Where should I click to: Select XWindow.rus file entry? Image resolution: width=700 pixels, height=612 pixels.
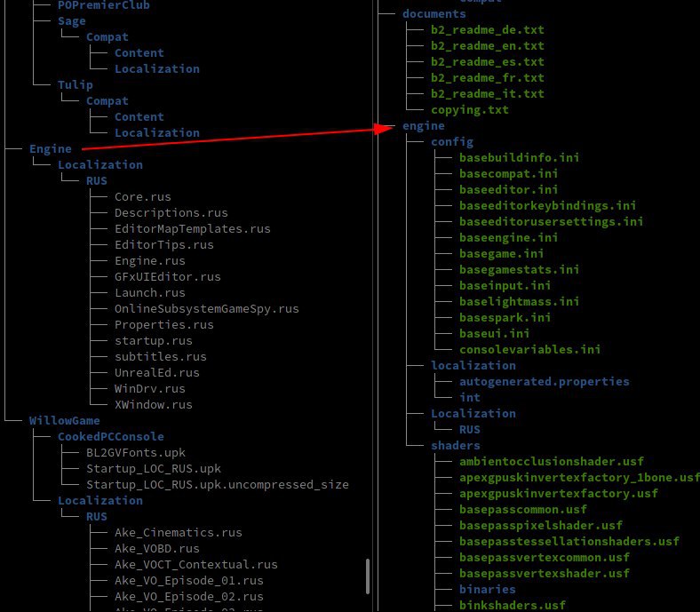(153, 405)
